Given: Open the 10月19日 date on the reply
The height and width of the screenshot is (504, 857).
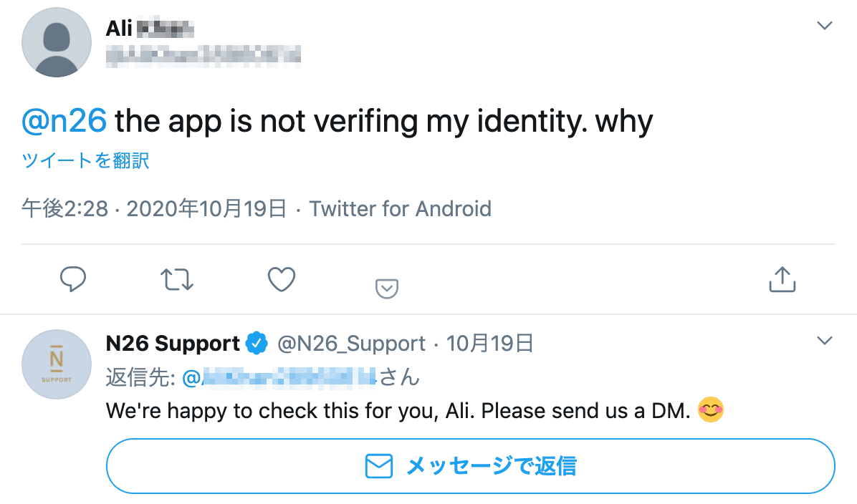Looking at the screenshot, I should [490, 344].
